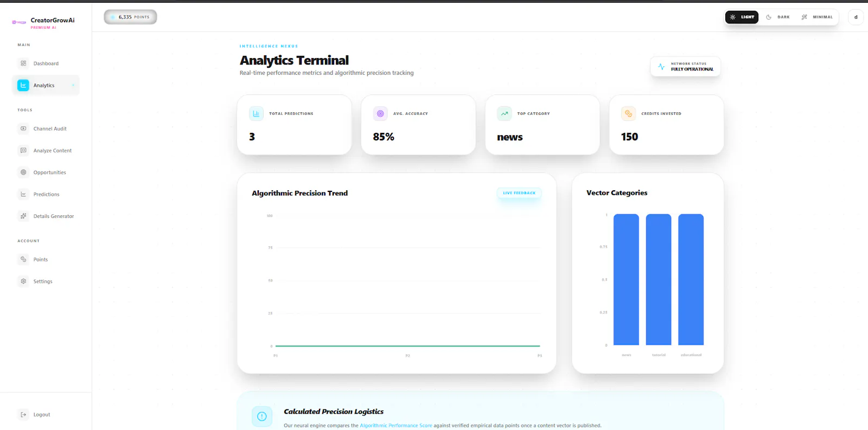Open Settings page
868x430 pixels.
click(46, 281)
